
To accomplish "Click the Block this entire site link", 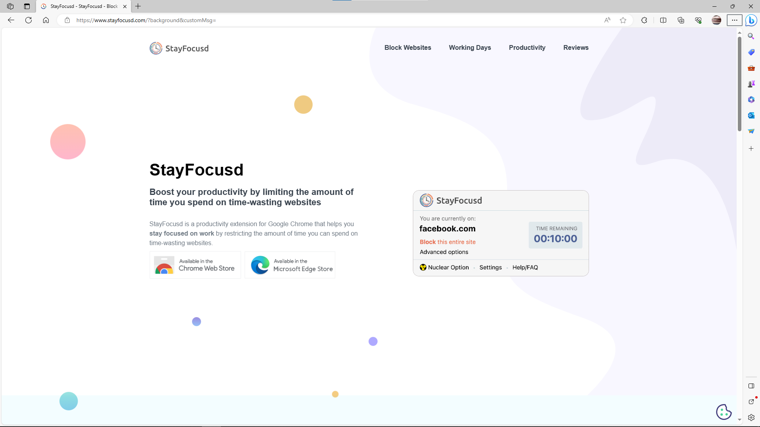I will point(447,242).
